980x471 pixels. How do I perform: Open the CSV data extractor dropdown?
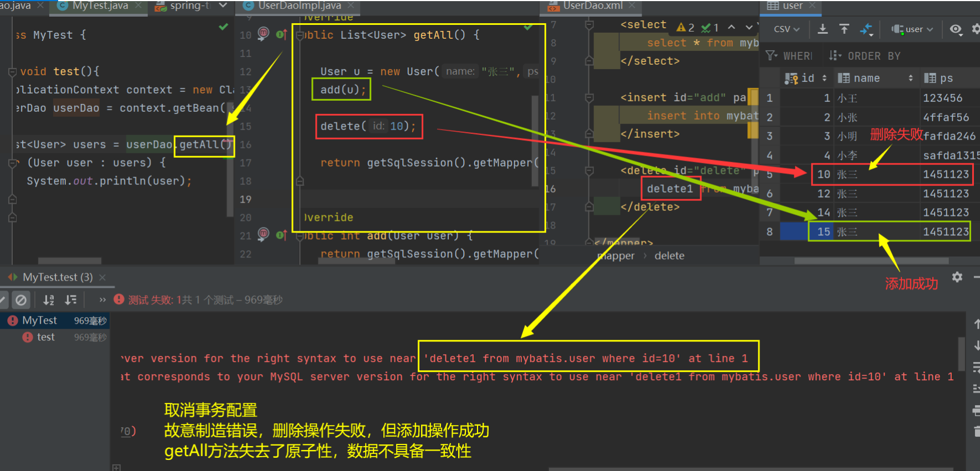[x=787, y=29]
